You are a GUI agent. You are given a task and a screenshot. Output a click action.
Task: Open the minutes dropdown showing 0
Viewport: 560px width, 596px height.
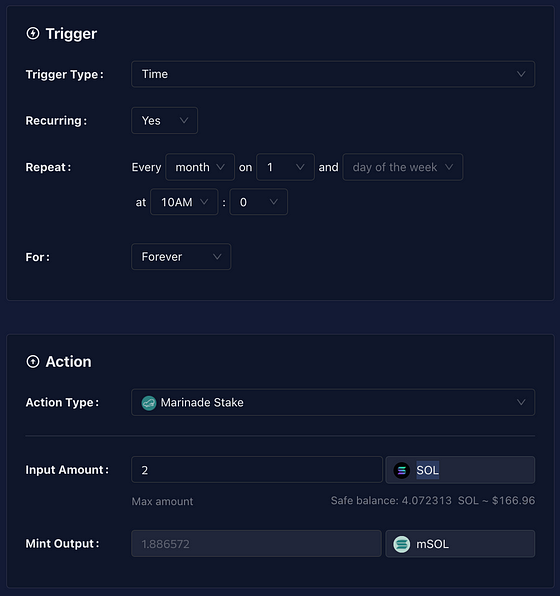click(x=259, y=202)
